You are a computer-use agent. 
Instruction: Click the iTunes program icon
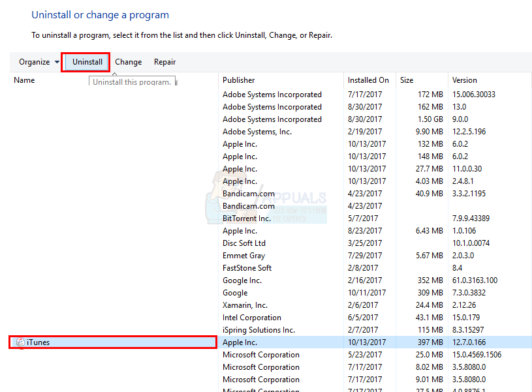[x=20, y=342]
